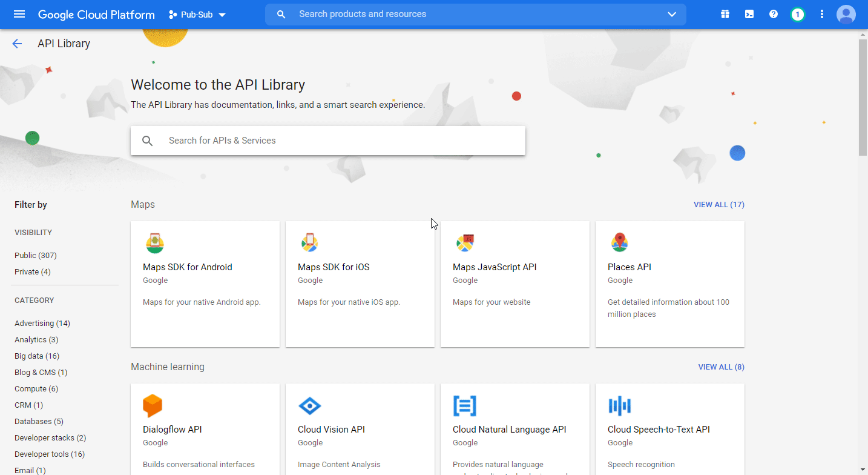This screenshot has width=868, height=475.
Task: Click the search icon in API search box
Action: coord(148,141)
